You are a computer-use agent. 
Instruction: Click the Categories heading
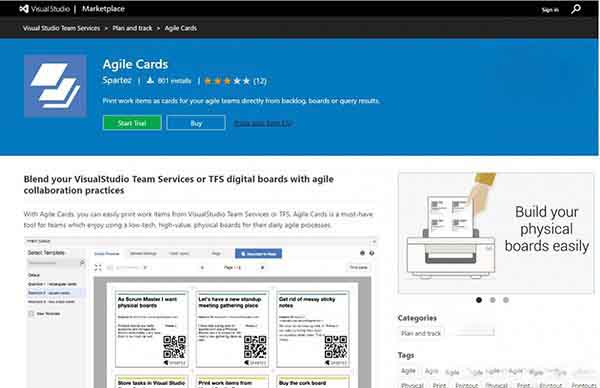(x=417, y=318)
